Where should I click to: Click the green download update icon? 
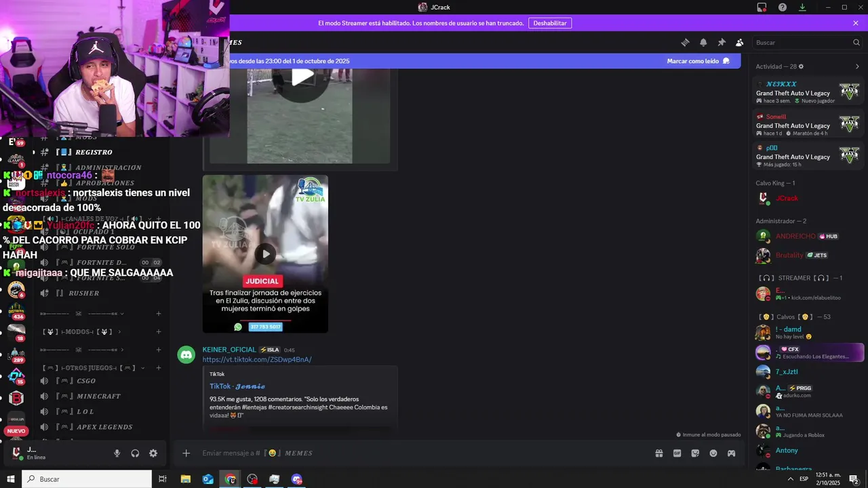802,7
